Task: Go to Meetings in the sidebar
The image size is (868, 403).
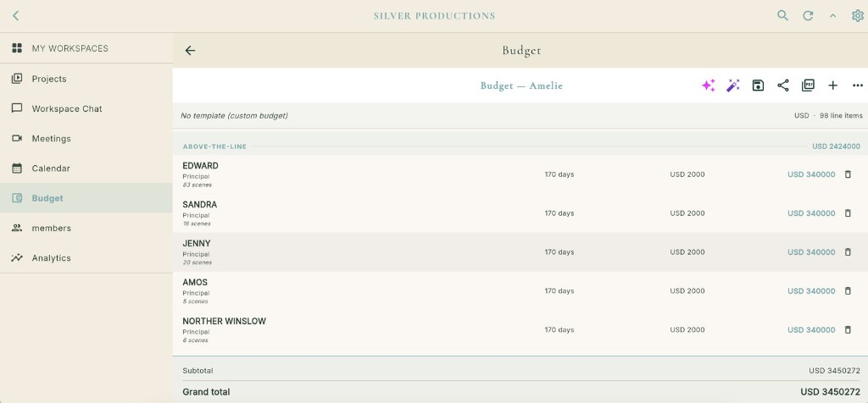Action: click(x=86, y=138)
